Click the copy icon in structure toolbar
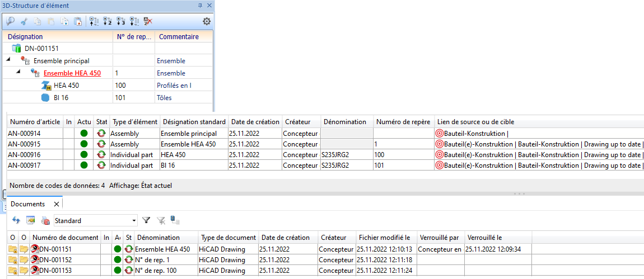 [38, 21]
